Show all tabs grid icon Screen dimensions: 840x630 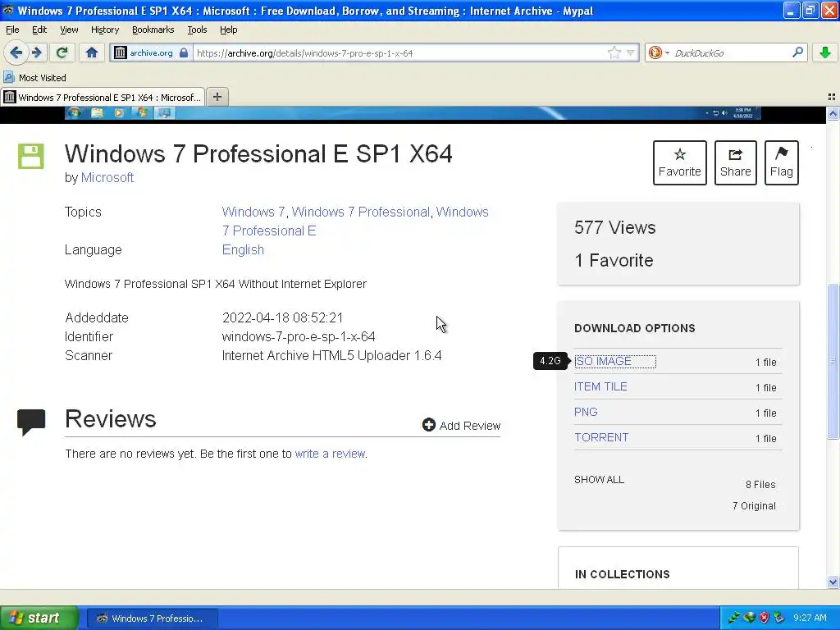pos(832,97)
